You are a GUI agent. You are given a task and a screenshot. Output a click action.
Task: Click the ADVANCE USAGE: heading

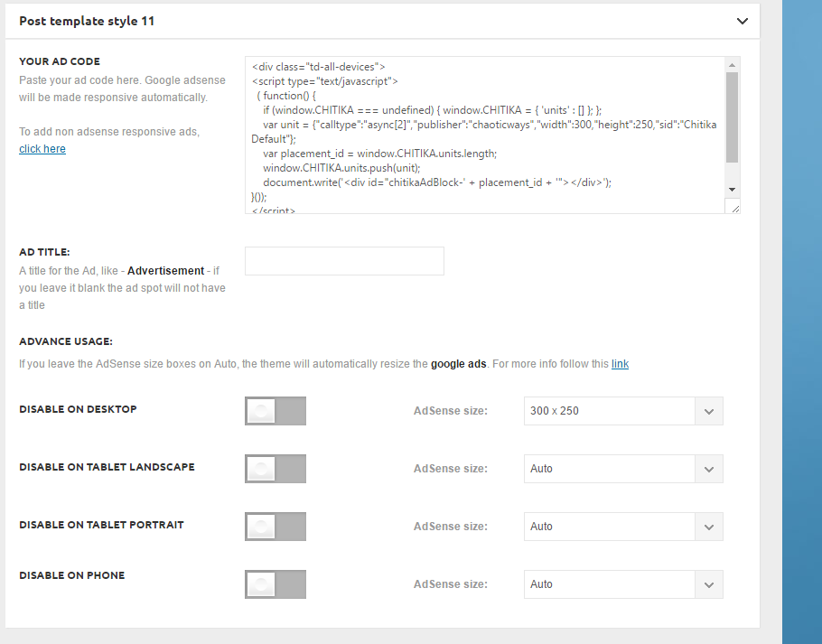tap(66, 341)
